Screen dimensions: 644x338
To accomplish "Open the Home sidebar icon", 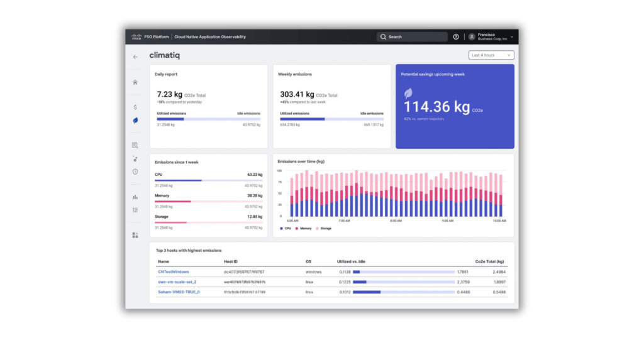I will click(135, 82).
